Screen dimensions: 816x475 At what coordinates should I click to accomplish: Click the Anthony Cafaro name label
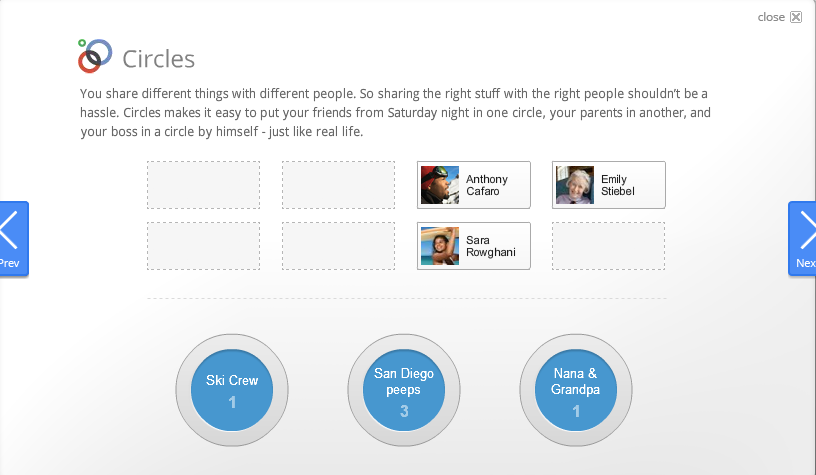[x=487, y=185]
